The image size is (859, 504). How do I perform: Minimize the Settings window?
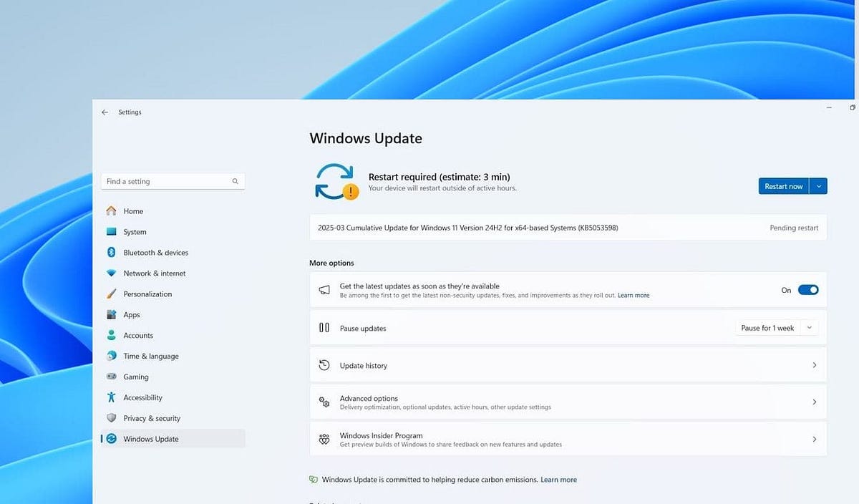click(x=830, y=107)
